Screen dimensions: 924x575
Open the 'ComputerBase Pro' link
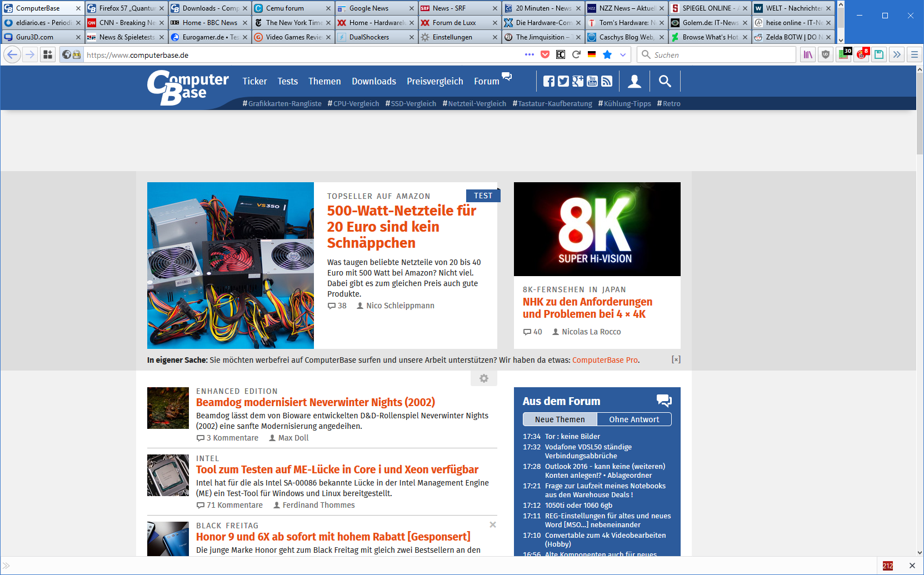point(605,360)
